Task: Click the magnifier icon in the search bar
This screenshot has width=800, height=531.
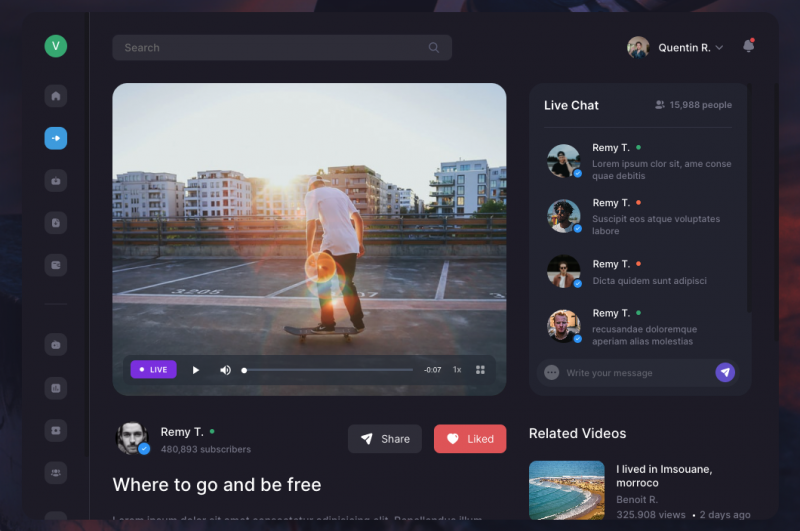Action: tap(434, 47)
